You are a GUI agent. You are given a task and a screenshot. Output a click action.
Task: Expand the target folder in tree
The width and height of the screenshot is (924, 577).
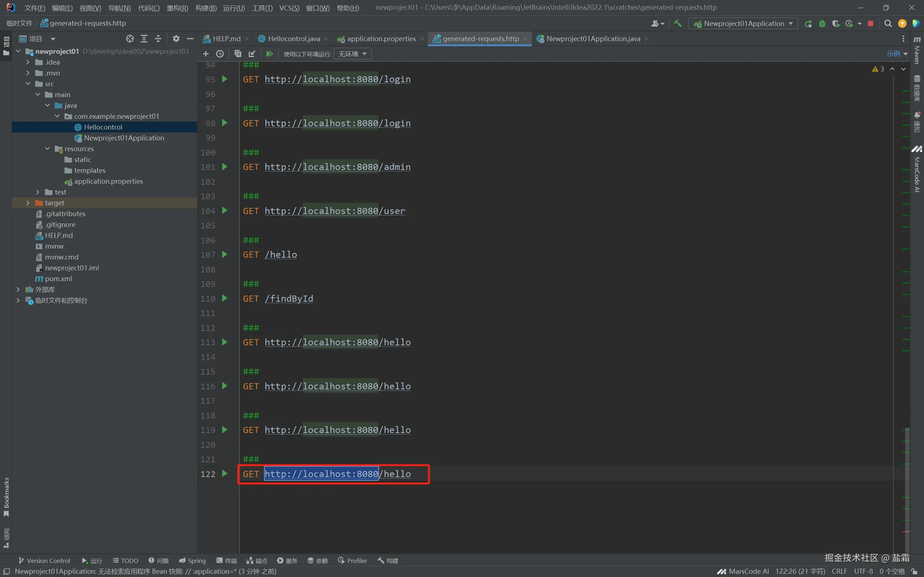(28, 203)
